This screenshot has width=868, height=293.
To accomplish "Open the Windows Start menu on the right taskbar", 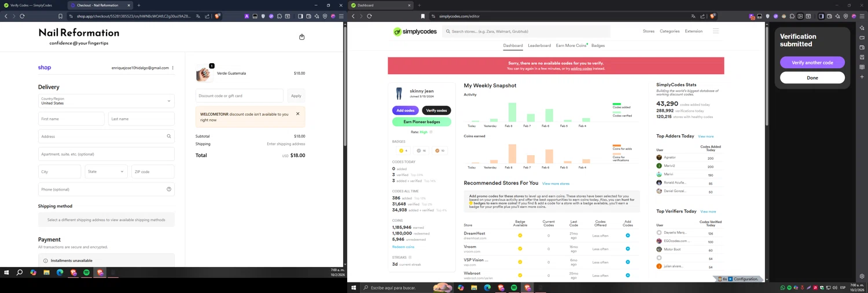I will [354, 288].
